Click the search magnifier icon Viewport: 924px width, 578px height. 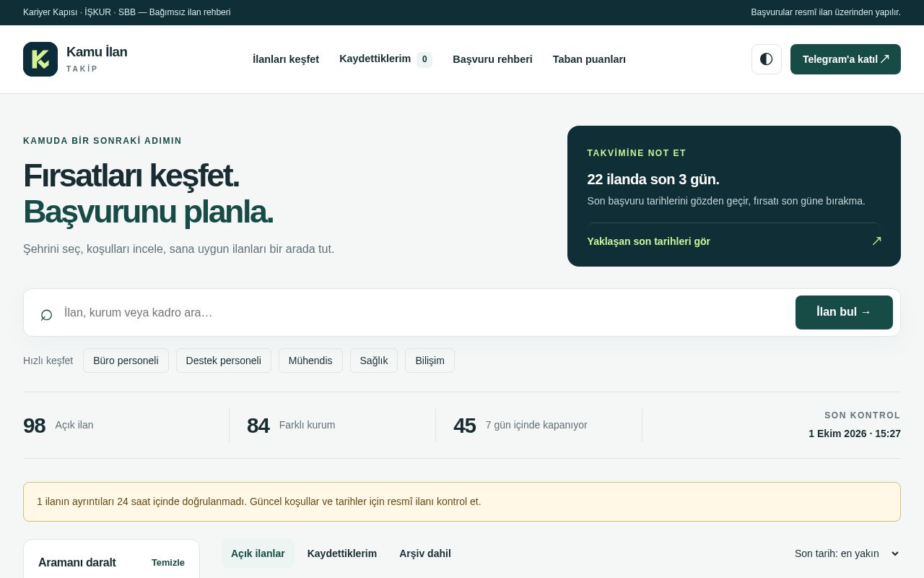coord(46,314)
